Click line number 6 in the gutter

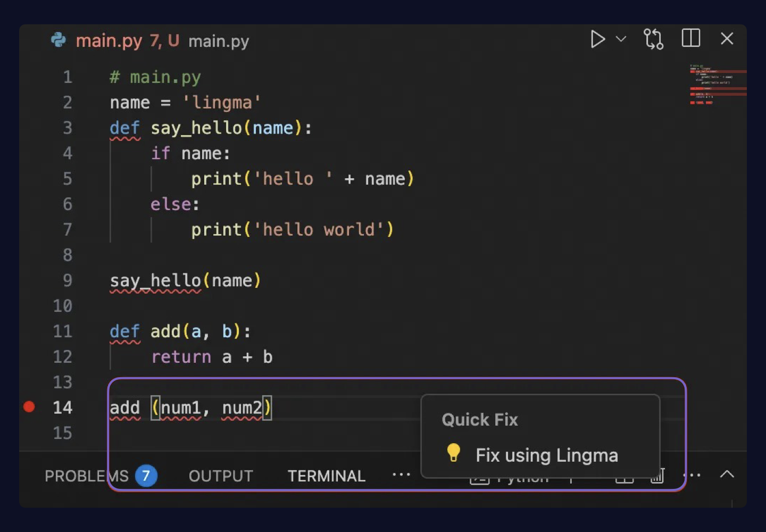(68, 204)
